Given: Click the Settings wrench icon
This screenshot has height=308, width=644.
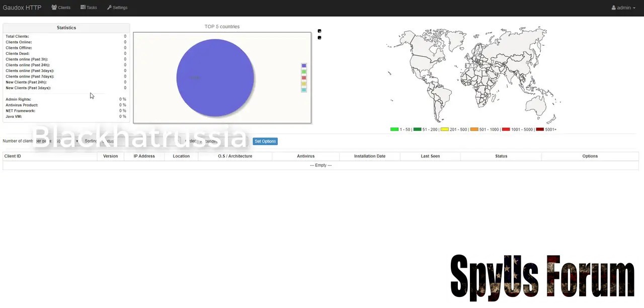Looking at the screenshot, I should (x=109, y=8).
